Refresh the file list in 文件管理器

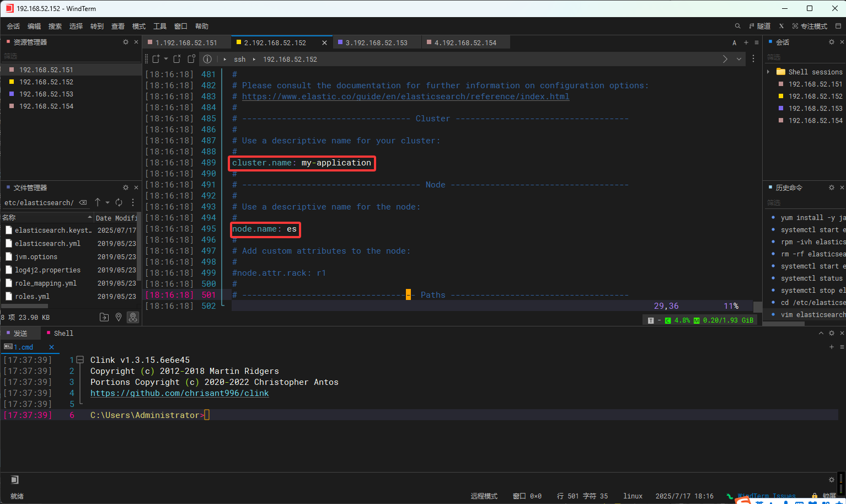(x=118, y=202)
